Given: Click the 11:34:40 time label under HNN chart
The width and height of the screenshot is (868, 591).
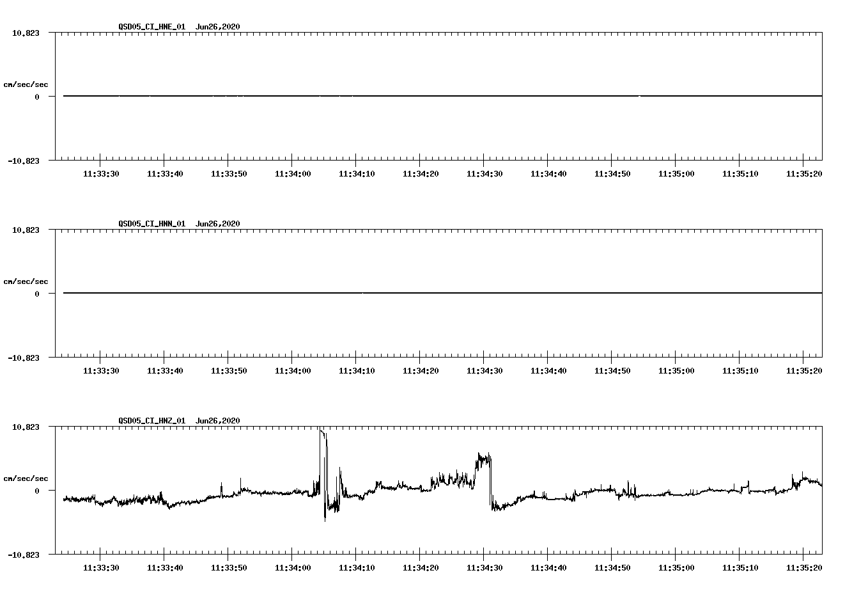Looking at the screenshot, I should click(x=548, y=371).
